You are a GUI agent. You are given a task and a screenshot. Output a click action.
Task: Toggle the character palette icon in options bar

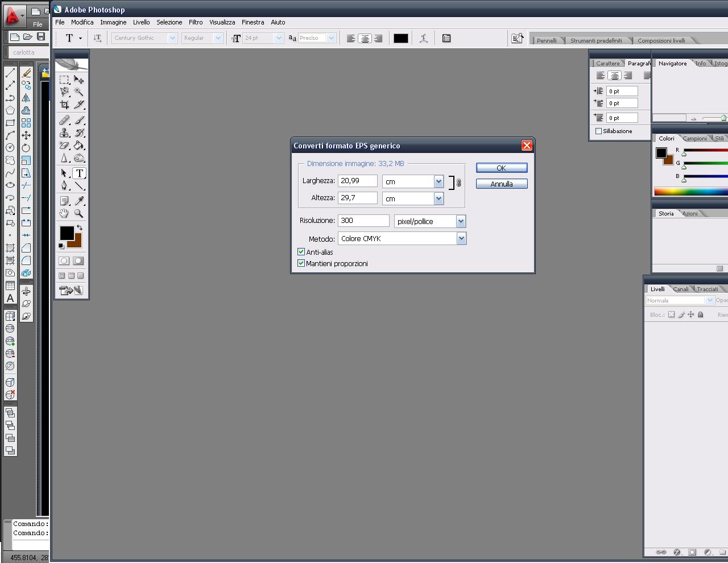(446, 38)
